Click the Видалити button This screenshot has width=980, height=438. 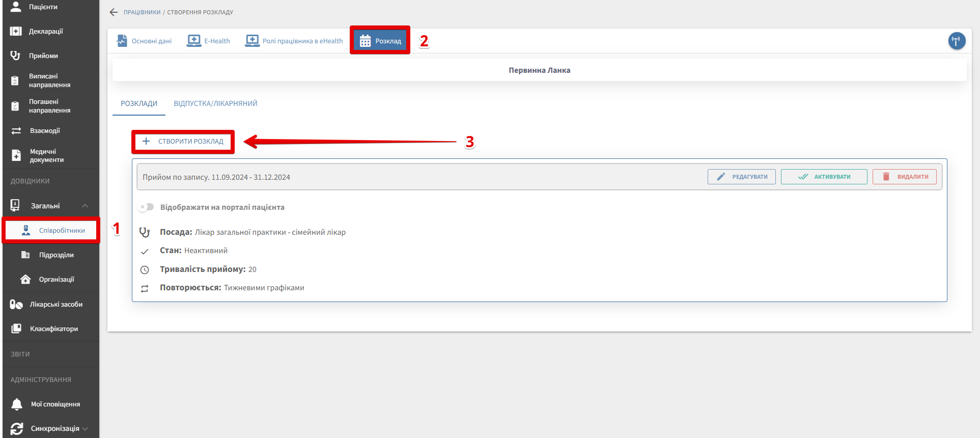[x=904, y=177]
